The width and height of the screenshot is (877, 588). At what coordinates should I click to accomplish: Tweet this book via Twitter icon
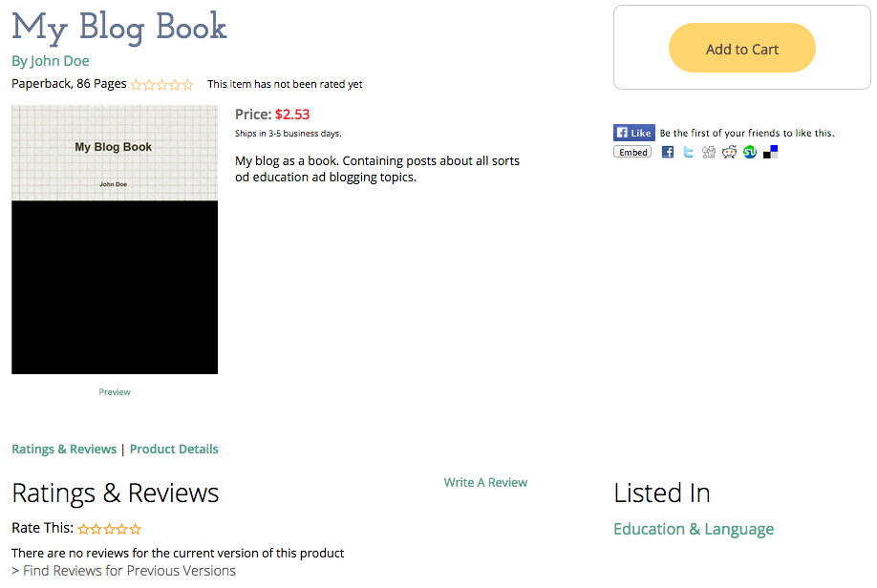tap(688, 152)
